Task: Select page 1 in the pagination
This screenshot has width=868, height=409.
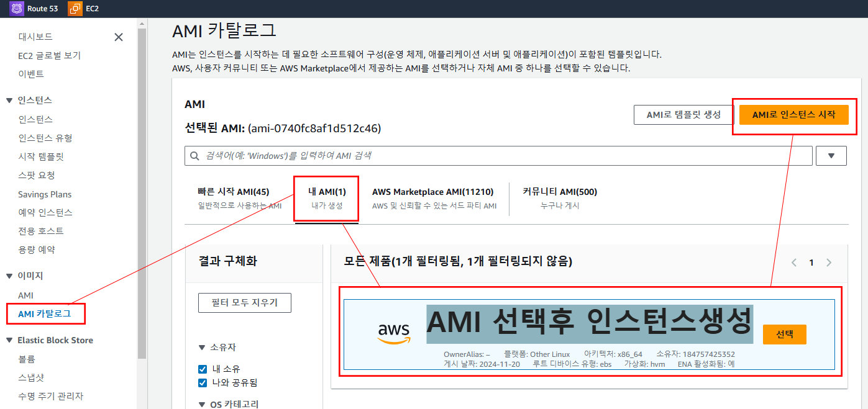Action: 811,263
